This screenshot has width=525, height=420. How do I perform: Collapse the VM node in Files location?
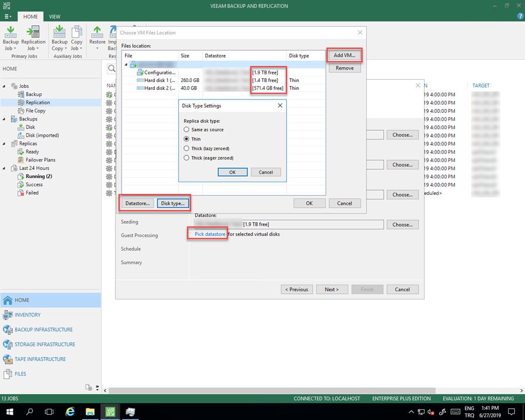[126, 64]
